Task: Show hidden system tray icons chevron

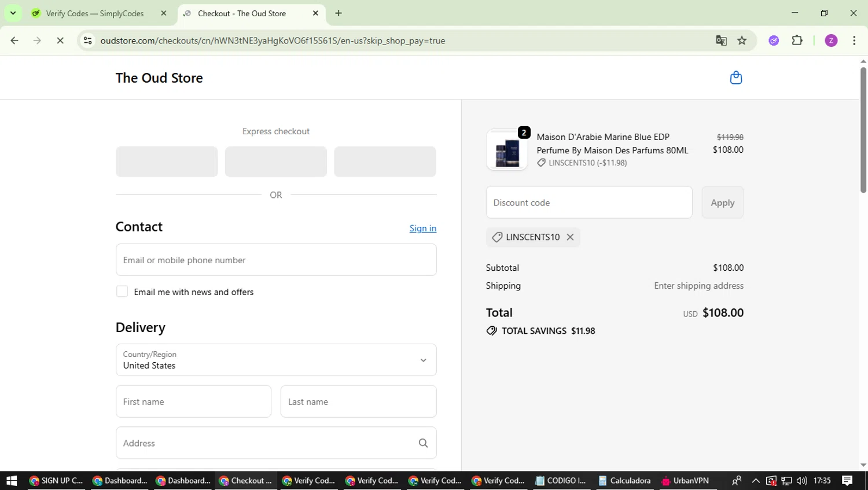Action: [756, 481]
